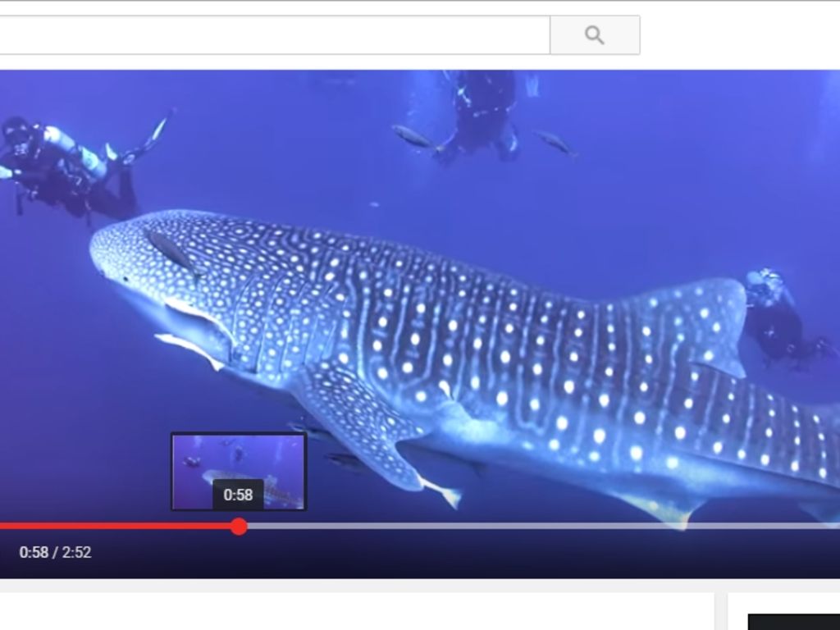Click the 0:58 / 2:52 time display

point(55,552)
